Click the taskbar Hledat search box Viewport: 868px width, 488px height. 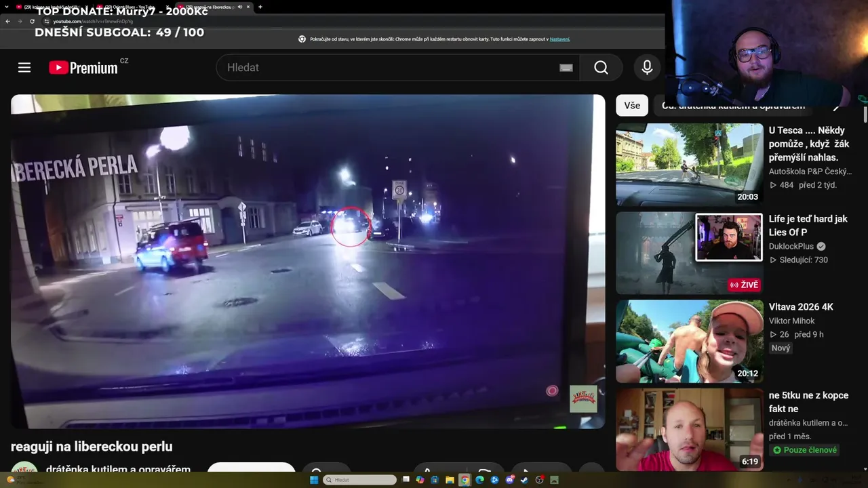[x=360, y=480]
